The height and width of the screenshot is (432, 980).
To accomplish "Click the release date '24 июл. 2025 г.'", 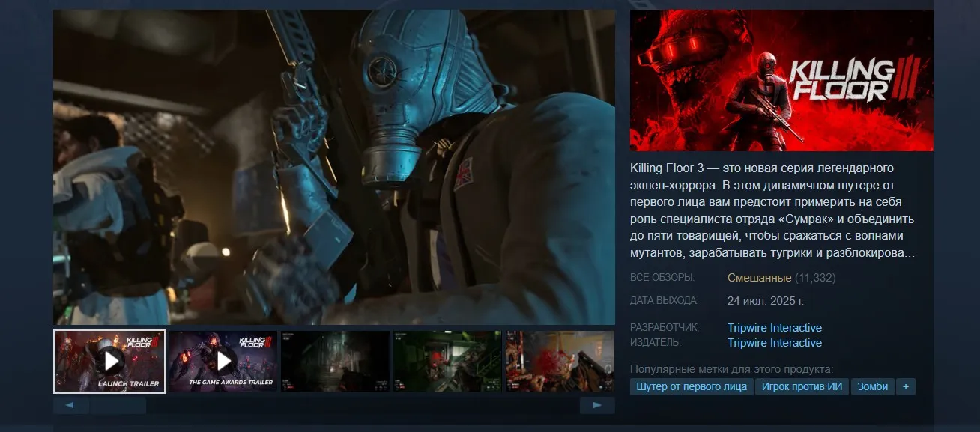I will pyautogui.click(x=766, y=301).
